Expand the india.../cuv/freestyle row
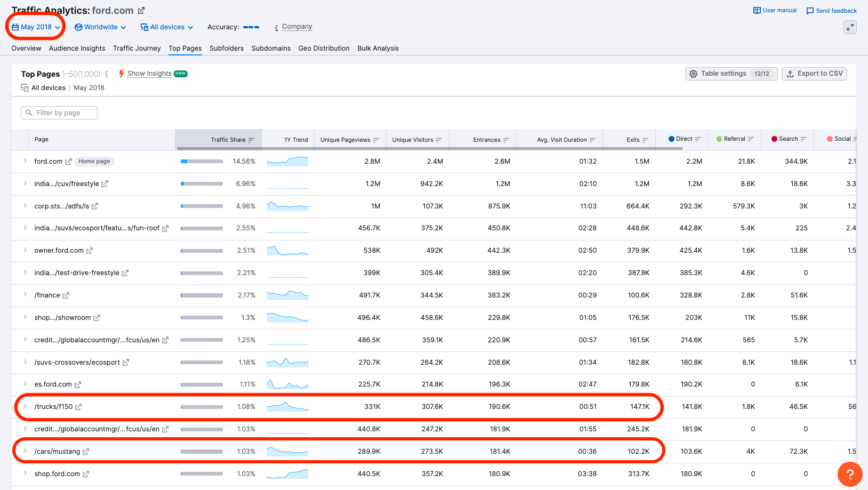 [25, 183]
